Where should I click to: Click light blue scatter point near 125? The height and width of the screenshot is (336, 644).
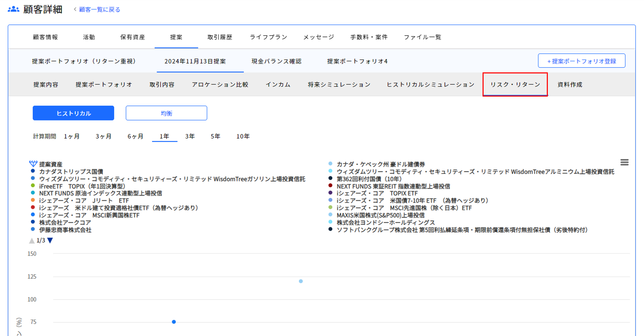(301, 281)
